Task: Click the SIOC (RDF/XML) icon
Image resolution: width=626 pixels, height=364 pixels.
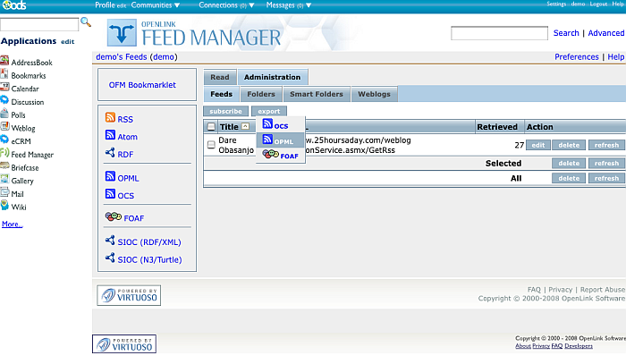Action: 110,241
